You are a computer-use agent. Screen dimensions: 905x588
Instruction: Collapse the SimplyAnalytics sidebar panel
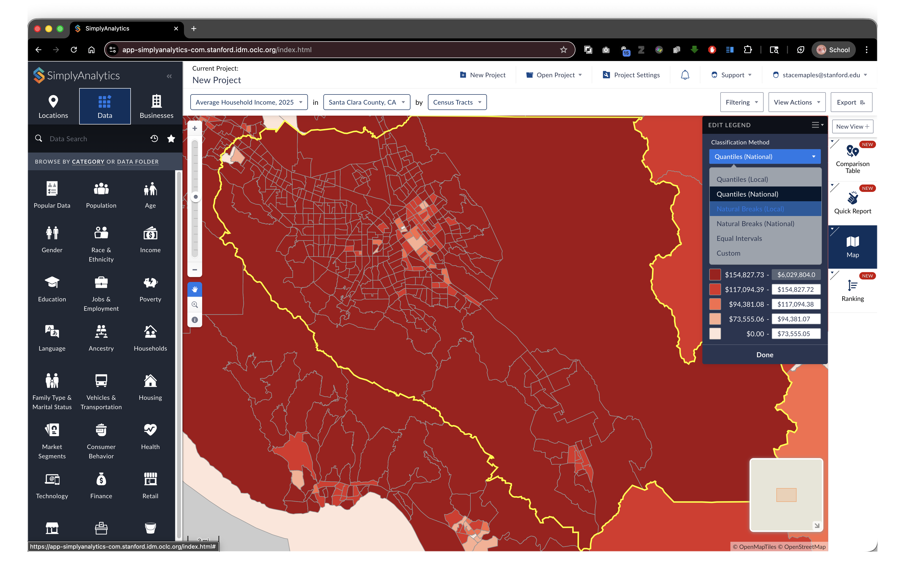[x=169, y=76]
